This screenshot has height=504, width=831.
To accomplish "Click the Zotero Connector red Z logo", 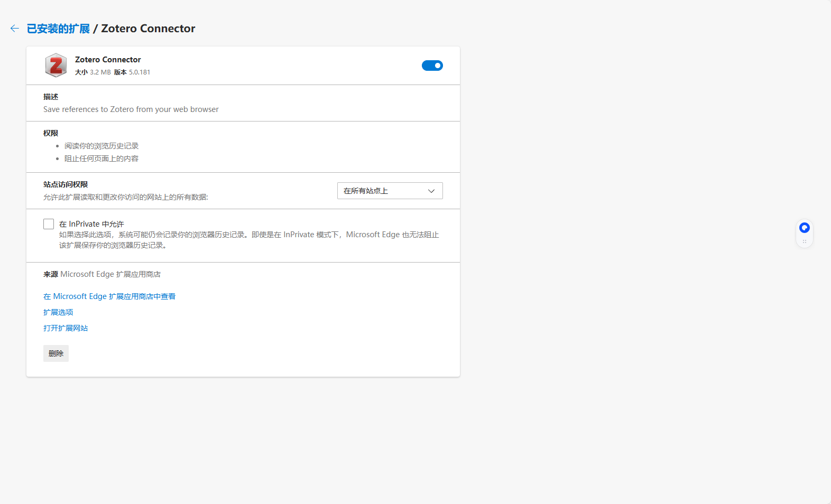I will pos(56,66).
